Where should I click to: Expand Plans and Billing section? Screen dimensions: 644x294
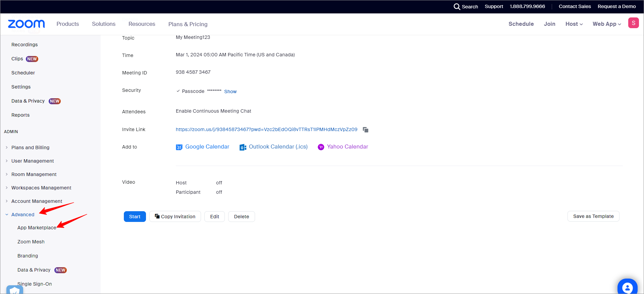pos(7,148)
